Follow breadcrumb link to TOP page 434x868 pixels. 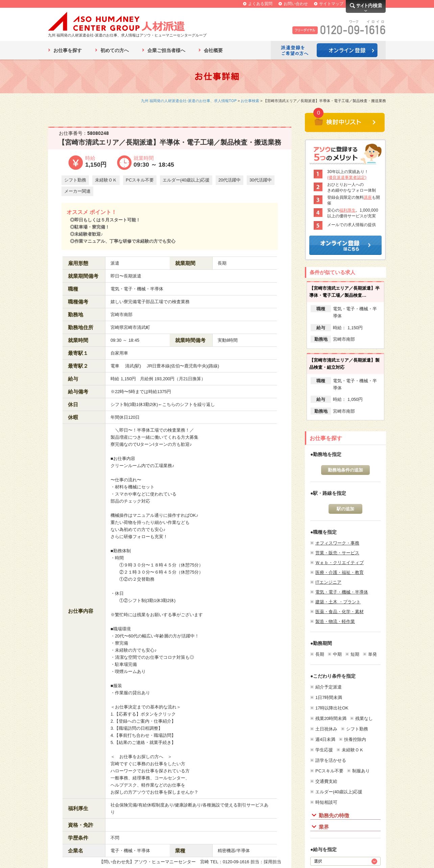189,101
